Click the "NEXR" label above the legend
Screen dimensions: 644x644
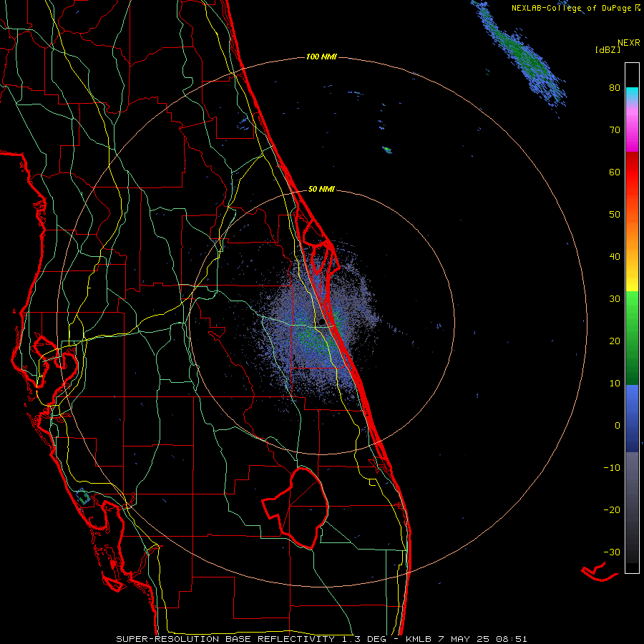(x=629, y=43)
